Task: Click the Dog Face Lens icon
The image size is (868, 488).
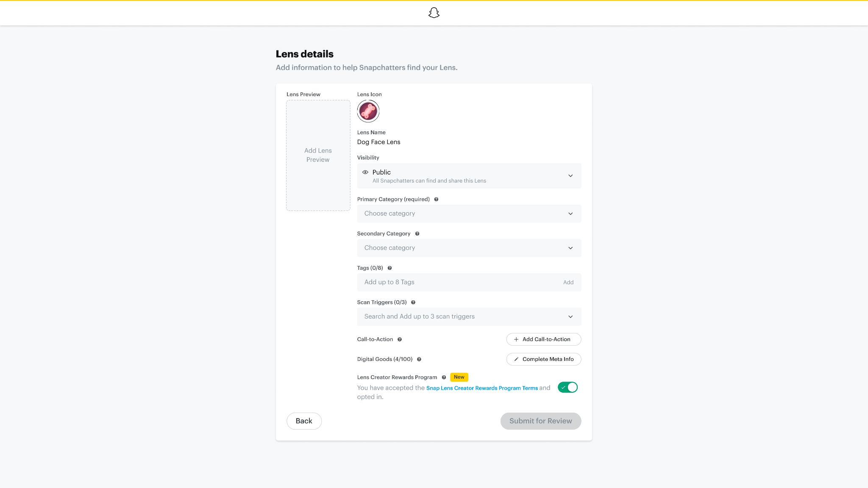Action: click(x=368, y=111)
